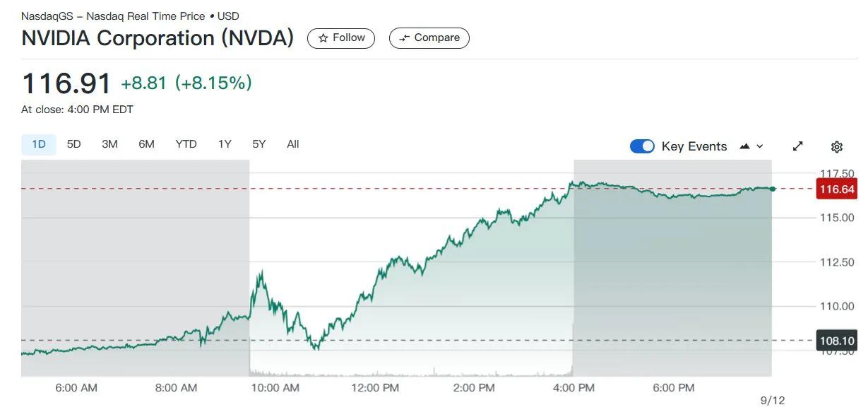Expand chart to full screen
This screenshot has width=868, height=412.
coord(798,146)
